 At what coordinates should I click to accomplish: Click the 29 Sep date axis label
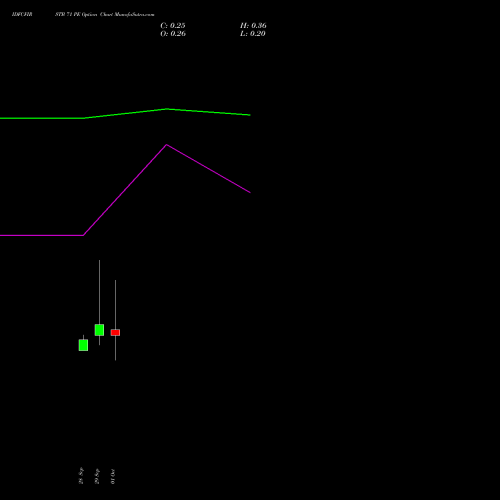(97, 476)
